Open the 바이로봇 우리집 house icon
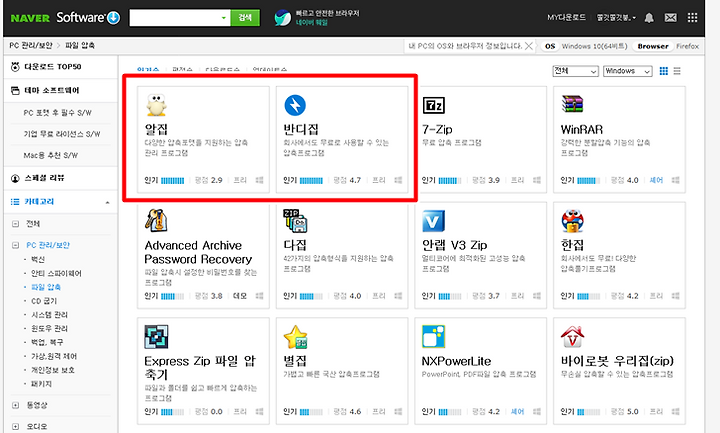The height and width of the screenshot is (433, 720). 572,337
